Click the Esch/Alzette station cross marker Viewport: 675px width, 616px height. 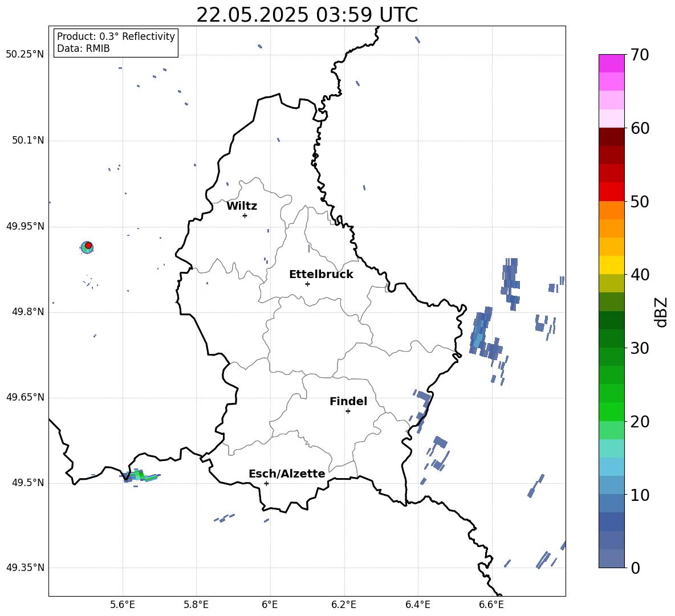tap(266, 483)
